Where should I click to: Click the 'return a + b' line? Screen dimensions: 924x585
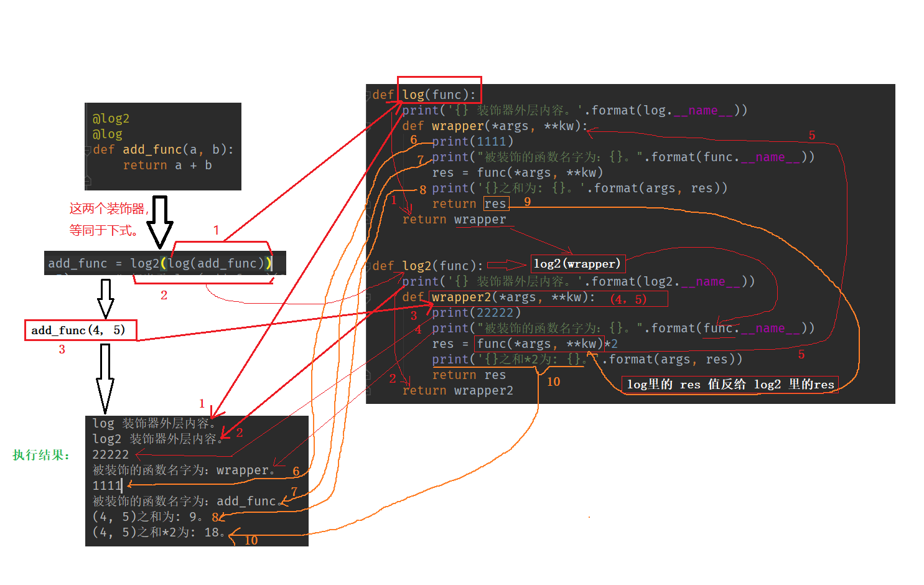coord(167,165)
